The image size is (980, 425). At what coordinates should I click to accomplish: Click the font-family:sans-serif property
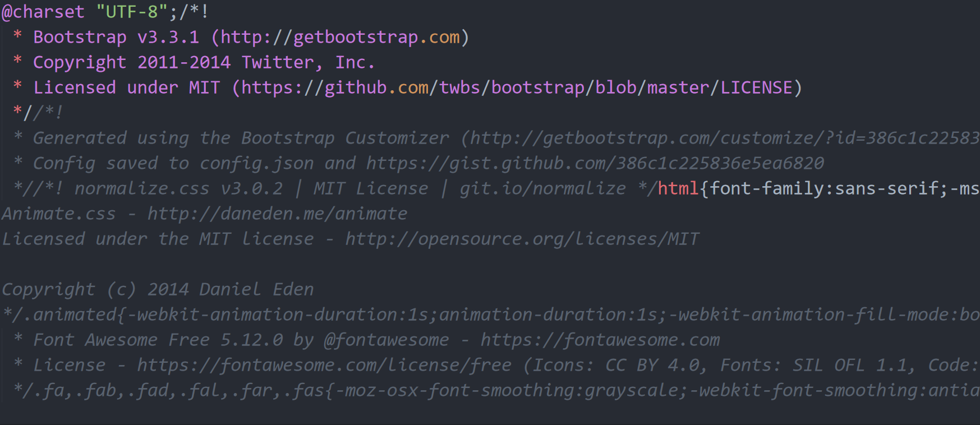click(x=823, y=188)
